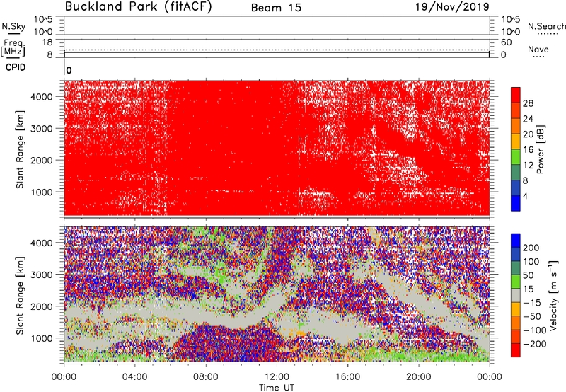566x392 pixels.
Task: Click the date "19/Nov/2019"
Action: point(452,6)
